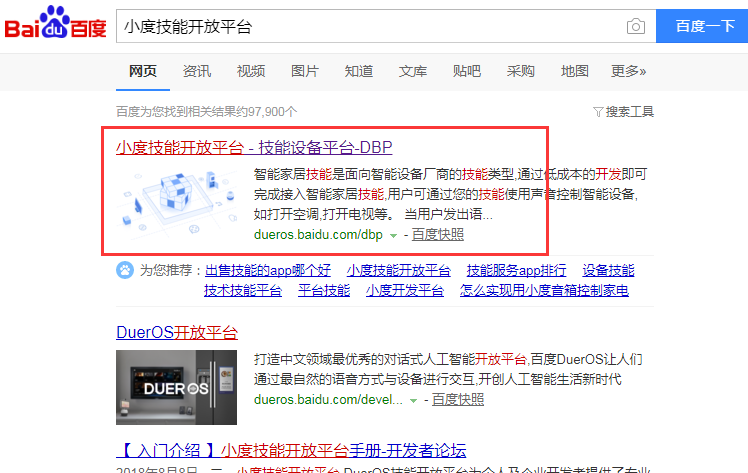Image resolution: width=748 pixels, height=473 pixels.
Task: Open suggestion 怎么实现用小度音箱控制家电
Action: (x=544, y=290)
